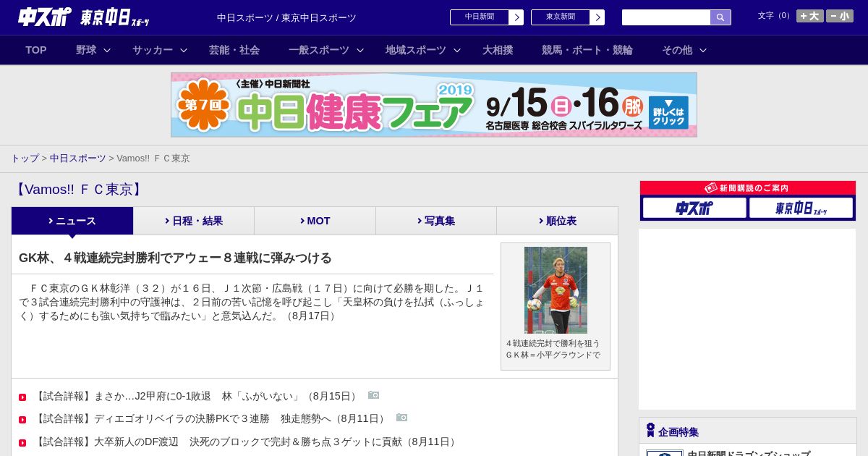
Task: Open headline GK林、４戦連続完封勝利 article
Action: click(x=175, y=258)
